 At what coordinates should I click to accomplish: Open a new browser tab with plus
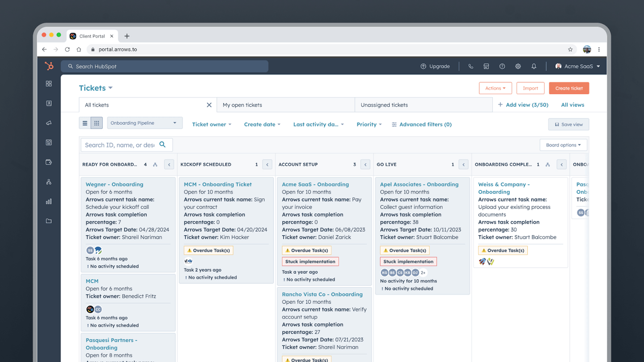127,36
